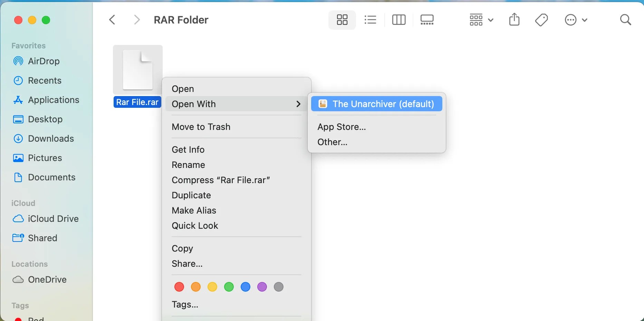Switch to column view
Image resolution: width=644 pixels, height=321 pixels.
(x=399, y=20)
